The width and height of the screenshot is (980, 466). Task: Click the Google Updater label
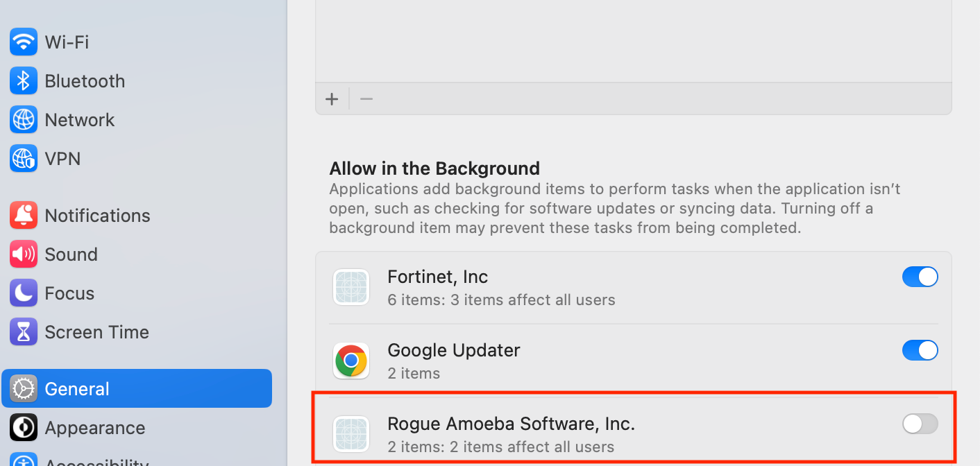click(x=454, y=350)
